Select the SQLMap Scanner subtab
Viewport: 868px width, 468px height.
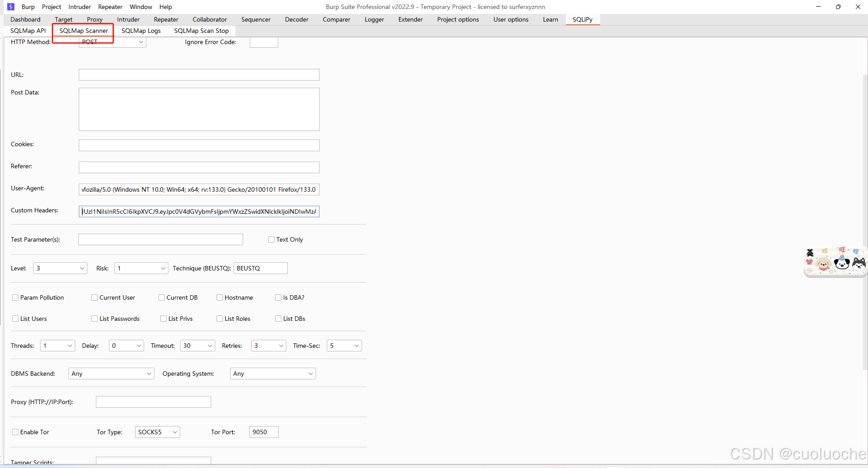(x=84, y=31)
